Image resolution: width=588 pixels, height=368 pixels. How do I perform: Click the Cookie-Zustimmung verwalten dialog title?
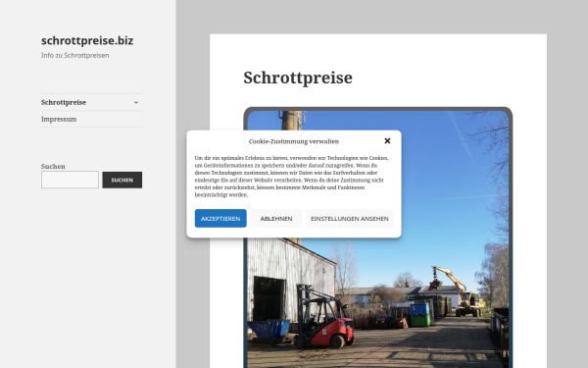[294, 141]
